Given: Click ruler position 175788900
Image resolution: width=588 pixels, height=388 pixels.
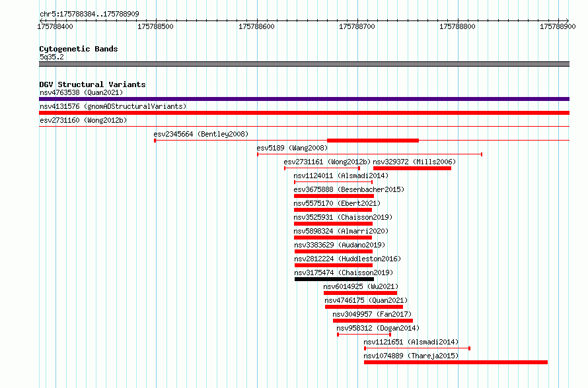Looking at the screenshot, I should pyautogui.click(x=558, y=26).
